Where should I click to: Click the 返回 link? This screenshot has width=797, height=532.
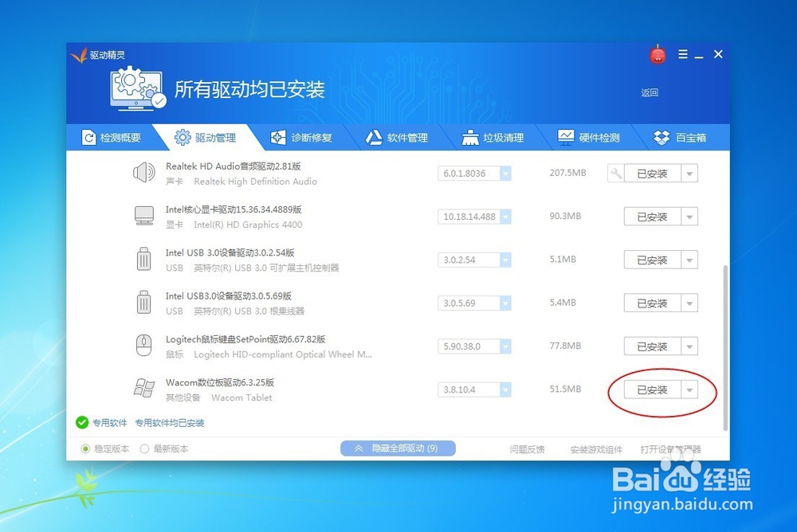(x=650, y=92)
